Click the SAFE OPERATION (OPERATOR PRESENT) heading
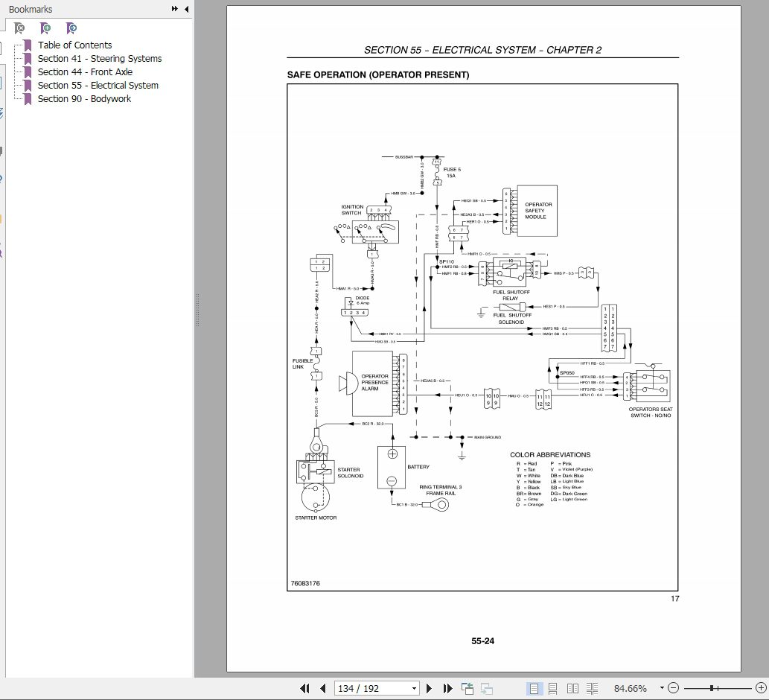This screenshot has height=700, width=769. (378, 75)
